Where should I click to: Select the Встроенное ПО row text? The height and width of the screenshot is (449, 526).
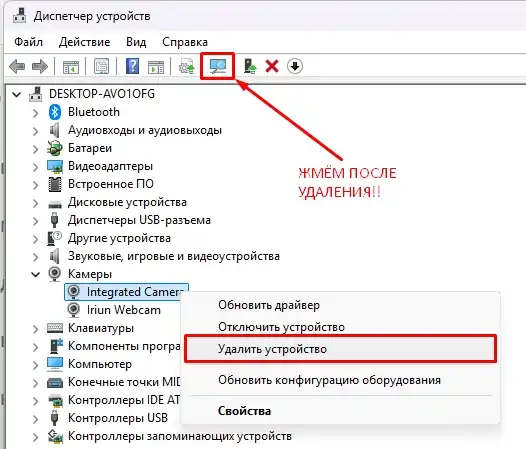[x=111, y=184]
